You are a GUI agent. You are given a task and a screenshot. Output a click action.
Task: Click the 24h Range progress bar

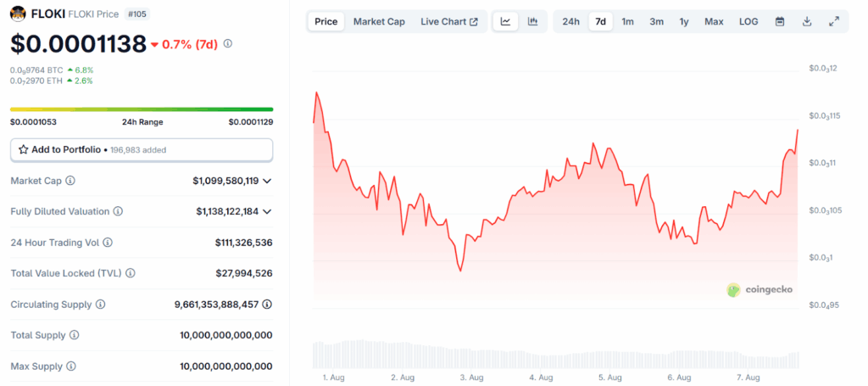click(x=142, y=109)
